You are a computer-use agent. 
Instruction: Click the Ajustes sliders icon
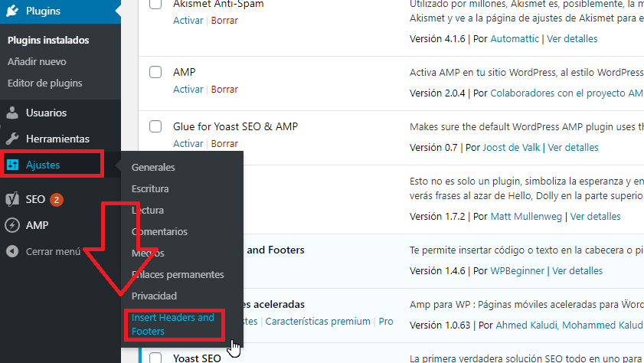pos(12,165)
